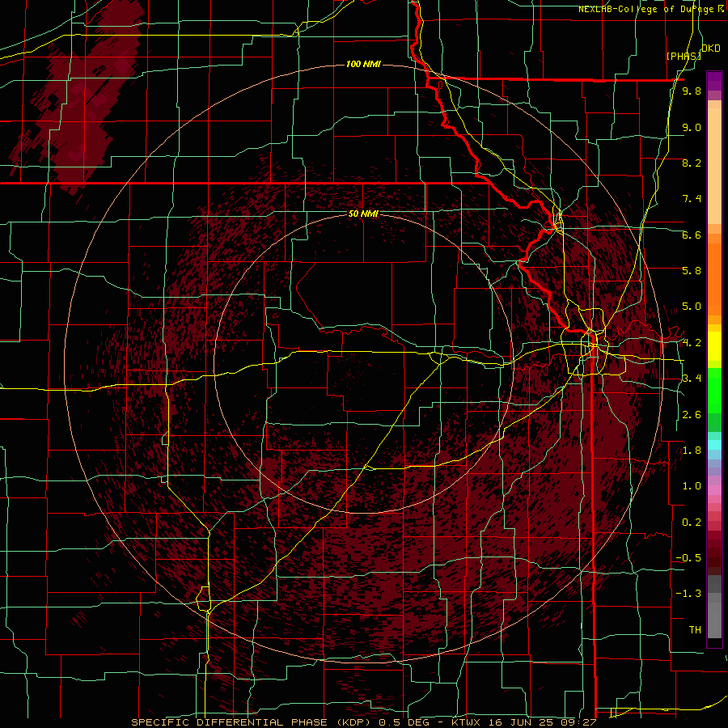Select the 9.8 value on the legend
The height and width of the screenshot is (728, 728).
pyautogui.click(x=692, y=91)
